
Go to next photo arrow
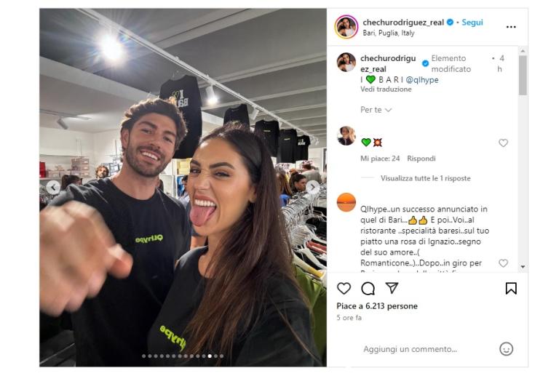pyautogui.click(x=313, y=186)
